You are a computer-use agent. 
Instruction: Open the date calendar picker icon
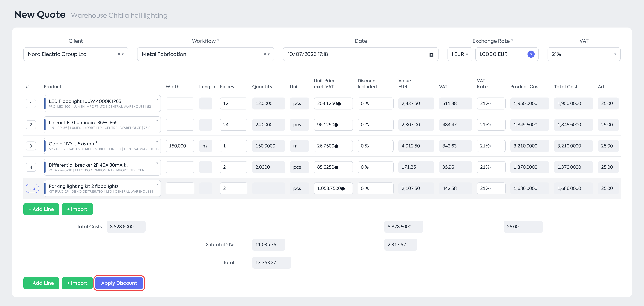click(431, 54)
